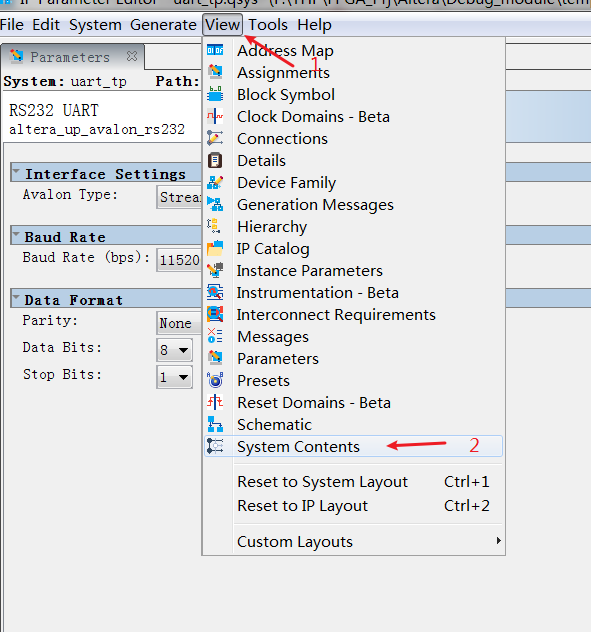The image size is (591, 632).
Task: Collapse the Baud Rate section
Action: click(x=16, y=235)
